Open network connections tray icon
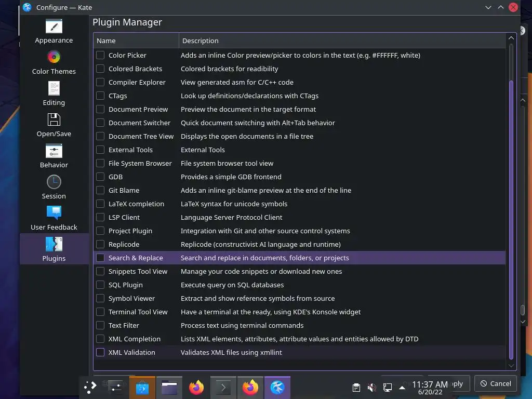 pyautogui.click(x=387, y=388)
